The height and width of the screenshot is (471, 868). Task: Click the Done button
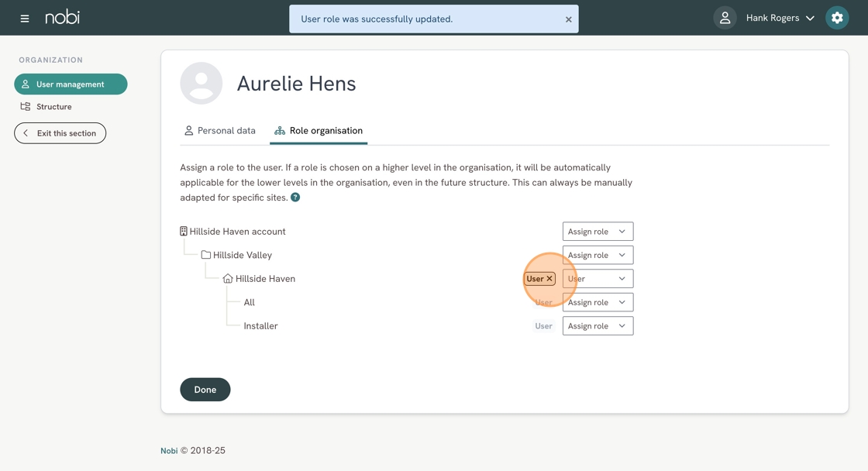coord(205,390)
